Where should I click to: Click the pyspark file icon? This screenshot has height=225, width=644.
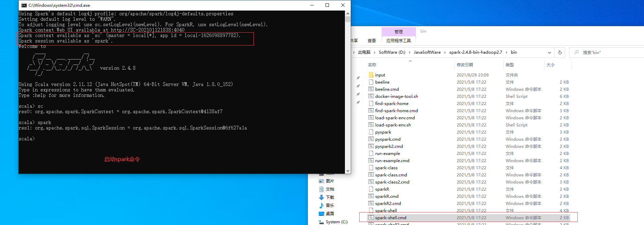[x=371, y=132]
